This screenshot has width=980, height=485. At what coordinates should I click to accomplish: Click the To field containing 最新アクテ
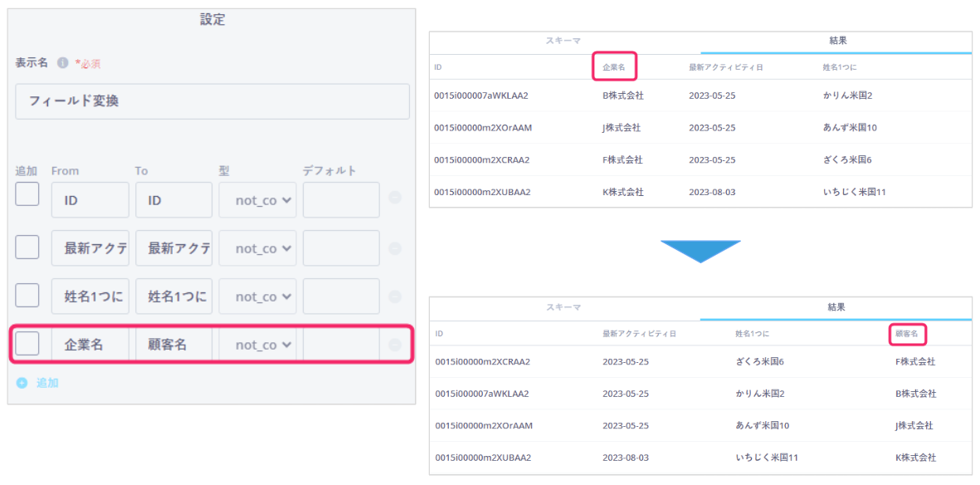[173, 248]
